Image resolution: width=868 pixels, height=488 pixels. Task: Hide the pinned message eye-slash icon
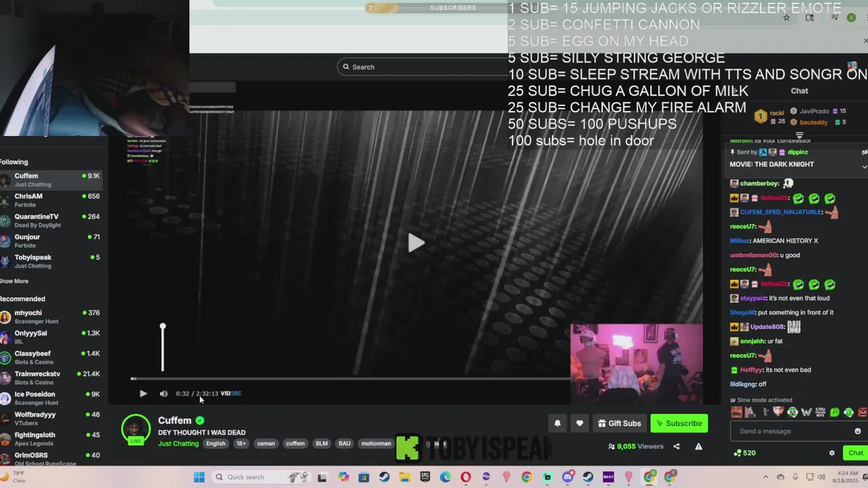click(x=864, y=152)
